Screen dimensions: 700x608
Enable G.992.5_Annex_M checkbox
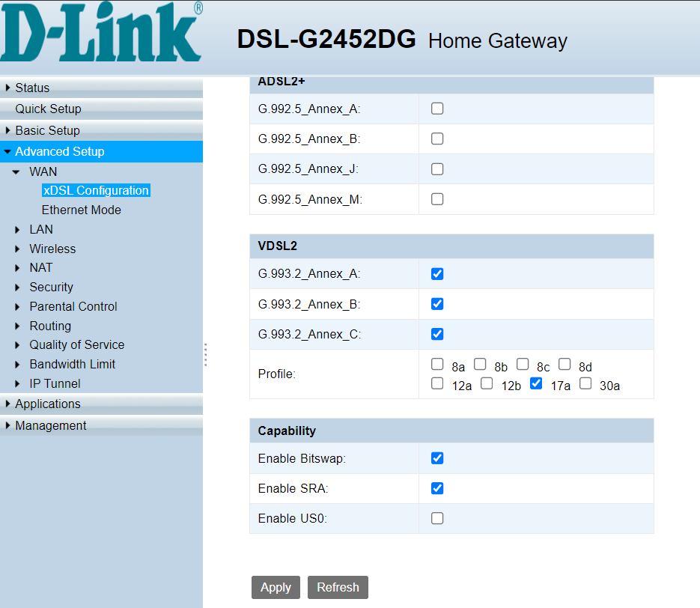[x=437, y=199]
